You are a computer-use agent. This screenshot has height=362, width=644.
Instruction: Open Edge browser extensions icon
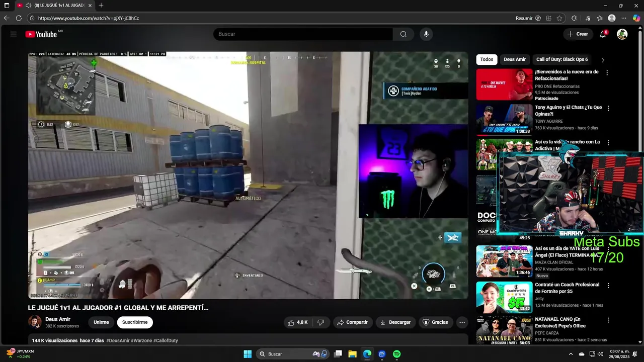tap(574, 18)
